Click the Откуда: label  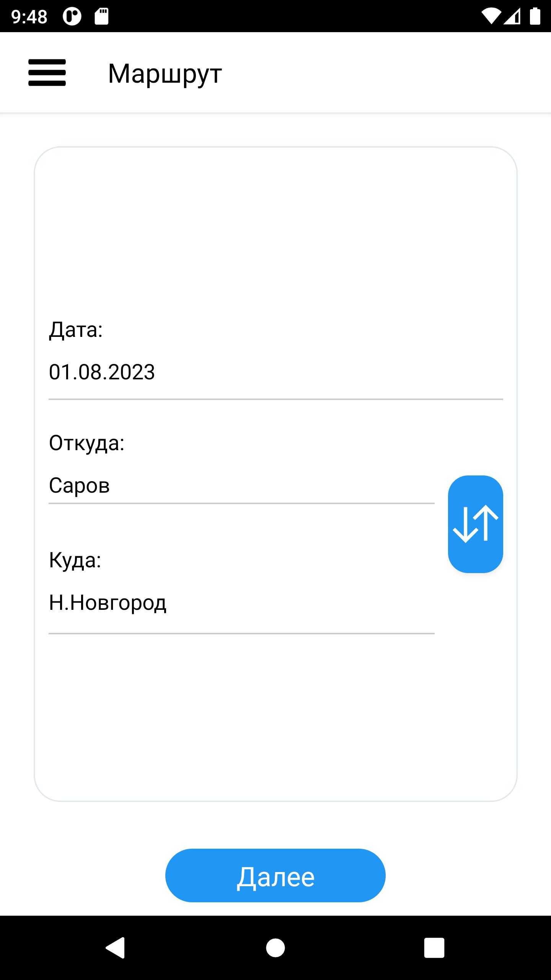(x=86, y=443)
